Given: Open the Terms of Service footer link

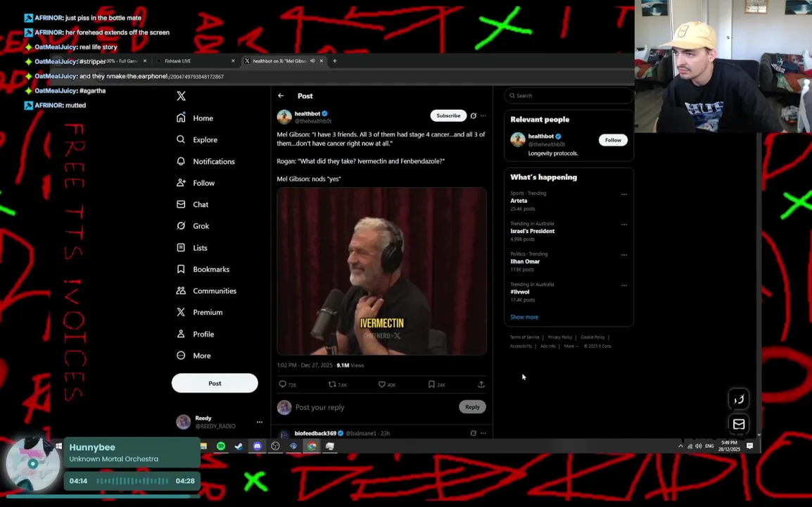Looking at the screenshot, I should tap(525, 337).
